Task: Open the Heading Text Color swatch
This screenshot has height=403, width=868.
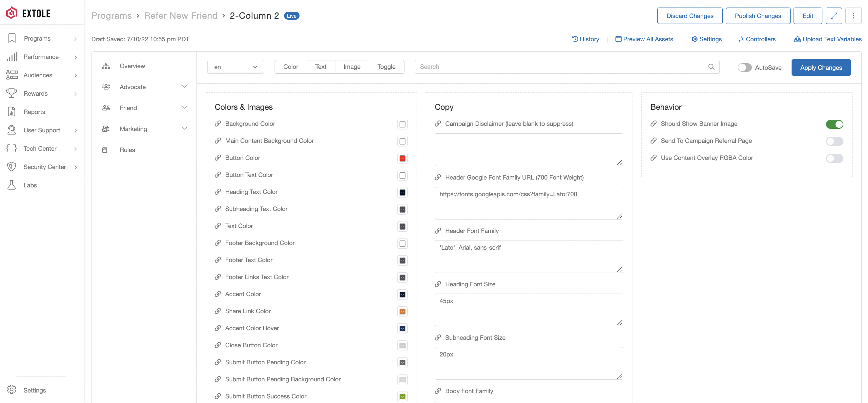Action: coord(402,192)
